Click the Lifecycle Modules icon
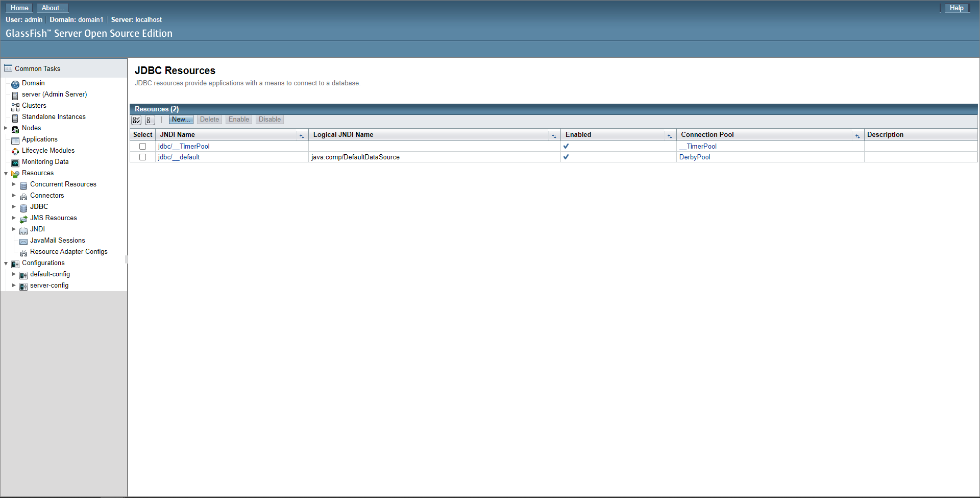Viewport: 980px width, 498px height. [16, 151]
